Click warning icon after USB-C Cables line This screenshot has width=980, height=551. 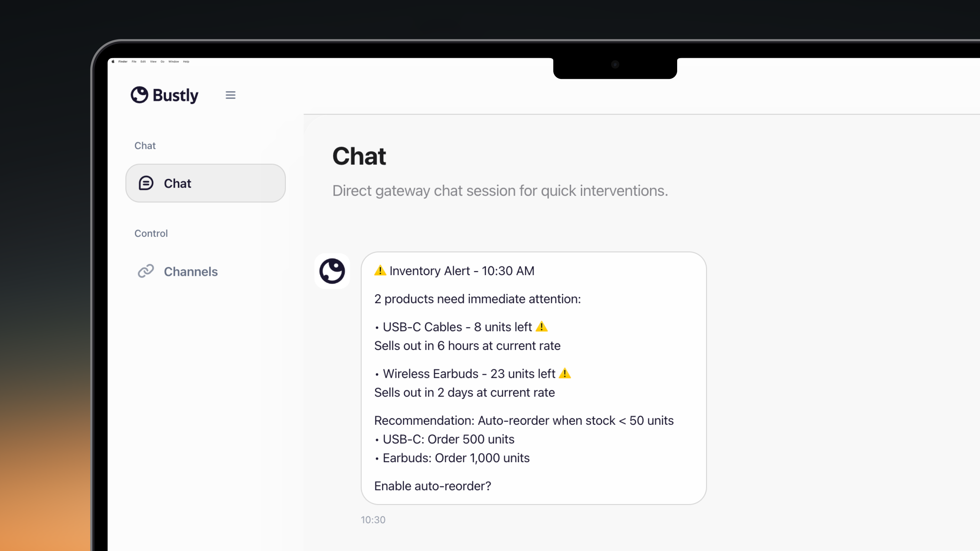tap(541, 327)
